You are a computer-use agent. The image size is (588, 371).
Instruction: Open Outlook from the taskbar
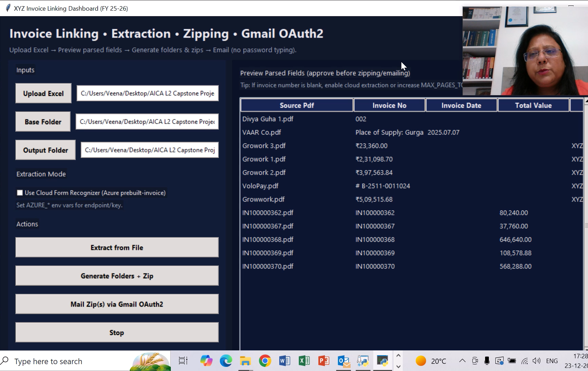point(343,361)
